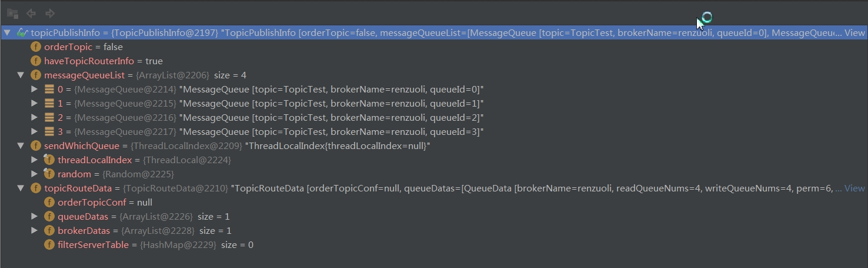Expand the random field node
This screenshot has width=868, height=268.
[x=35, y=174]
